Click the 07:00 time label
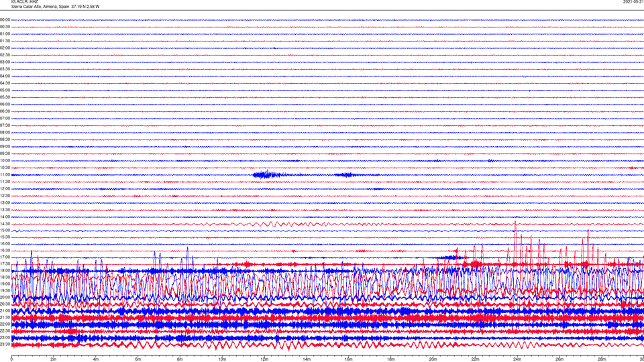The height and width of the screenshot is (362, 644). pos(5,118)
